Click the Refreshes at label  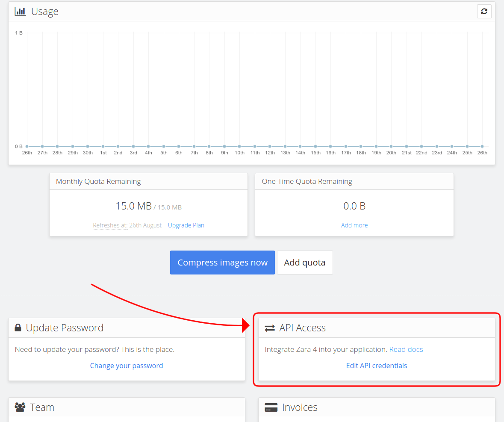click(x=110, y=225)
